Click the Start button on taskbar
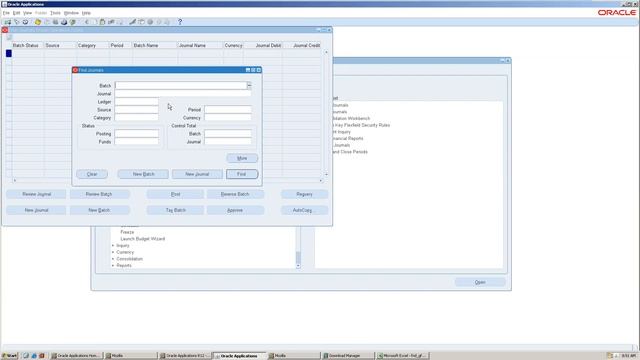 coord(9,356)
